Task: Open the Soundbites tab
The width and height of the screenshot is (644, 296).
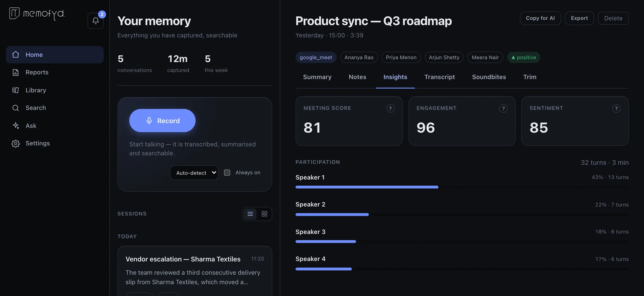Action: [x=489, y=77]
